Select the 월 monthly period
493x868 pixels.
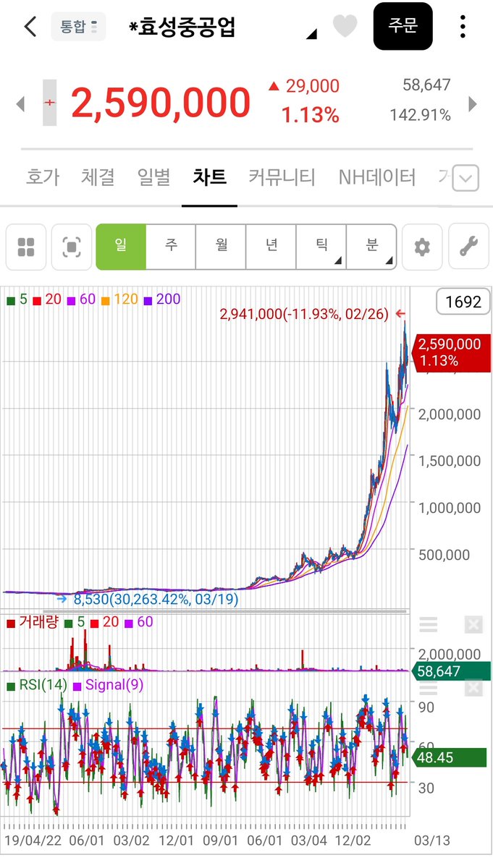coord(221,246)
